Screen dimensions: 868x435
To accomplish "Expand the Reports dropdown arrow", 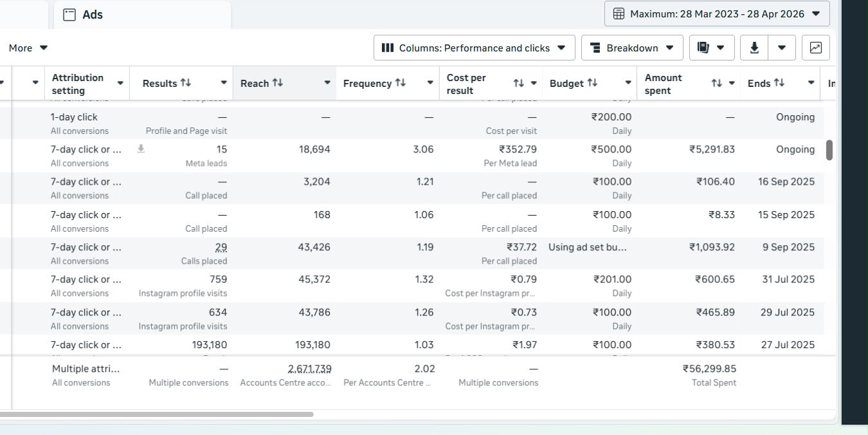I will [x=721, y=48].
